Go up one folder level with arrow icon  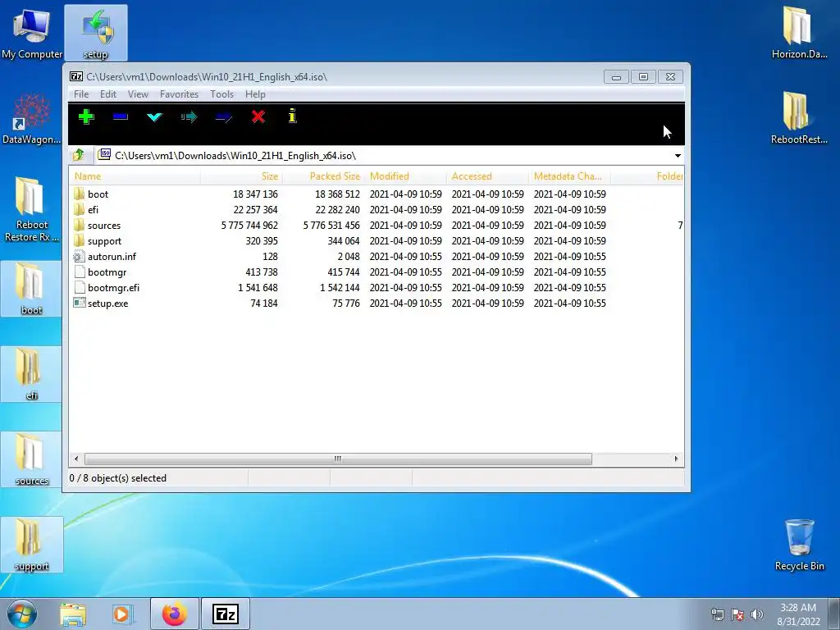(x=79, y=155)
